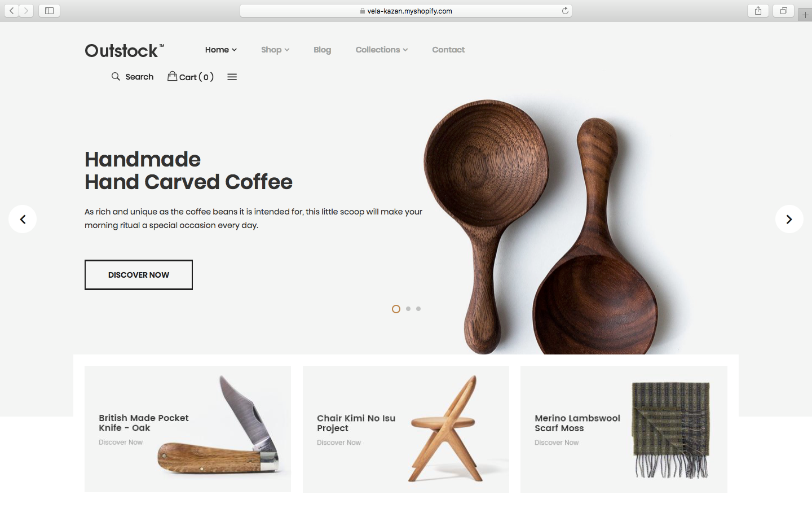Open the shopping cart bag icon
812x508 pixels.
(x=172, y=76)
